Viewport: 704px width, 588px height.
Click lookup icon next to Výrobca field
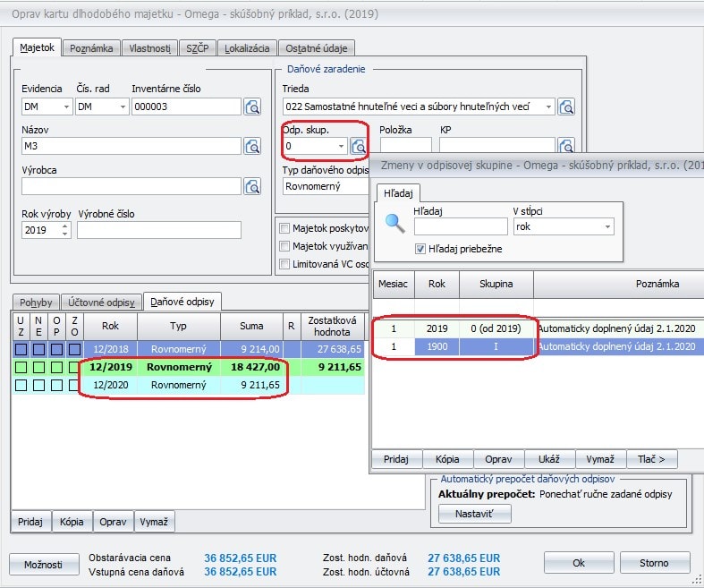tap(253, 186)
